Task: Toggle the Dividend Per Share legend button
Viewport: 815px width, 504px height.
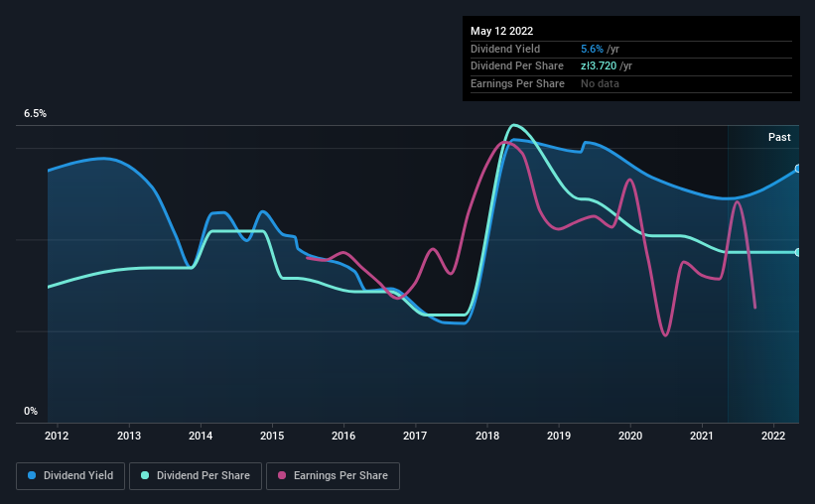Action: 196,476
